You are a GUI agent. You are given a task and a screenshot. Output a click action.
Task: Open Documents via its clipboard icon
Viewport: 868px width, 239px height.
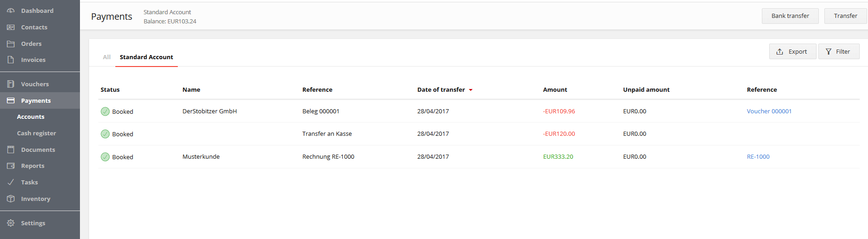[x=11, y=150]
